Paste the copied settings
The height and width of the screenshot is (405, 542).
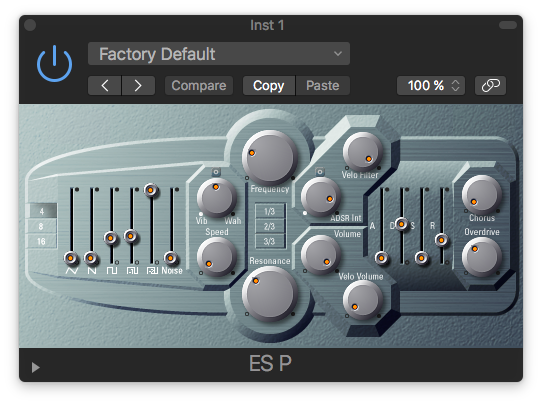[323, 85]
